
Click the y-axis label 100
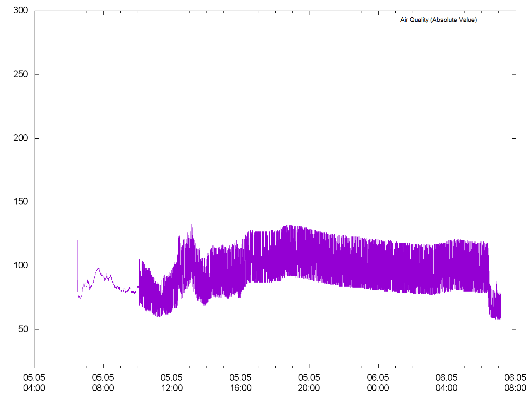(x=21, y=266)
